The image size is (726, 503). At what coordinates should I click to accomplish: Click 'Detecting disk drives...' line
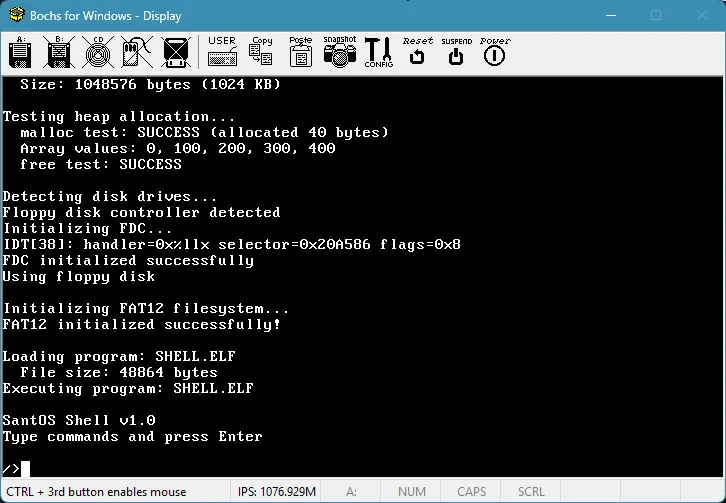coord(110,196)
